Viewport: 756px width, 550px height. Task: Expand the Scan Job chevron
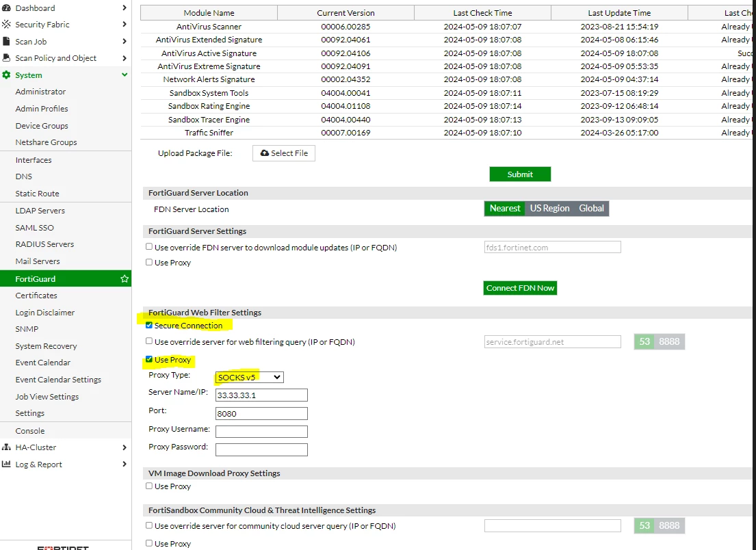(x=125, y=42)
